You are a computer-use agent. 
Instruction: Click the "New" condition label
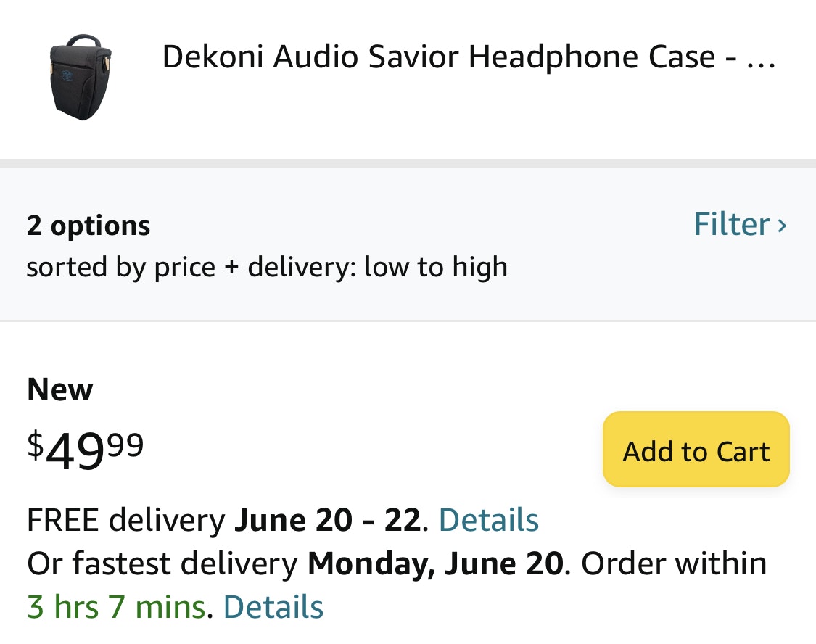[60, 390]
